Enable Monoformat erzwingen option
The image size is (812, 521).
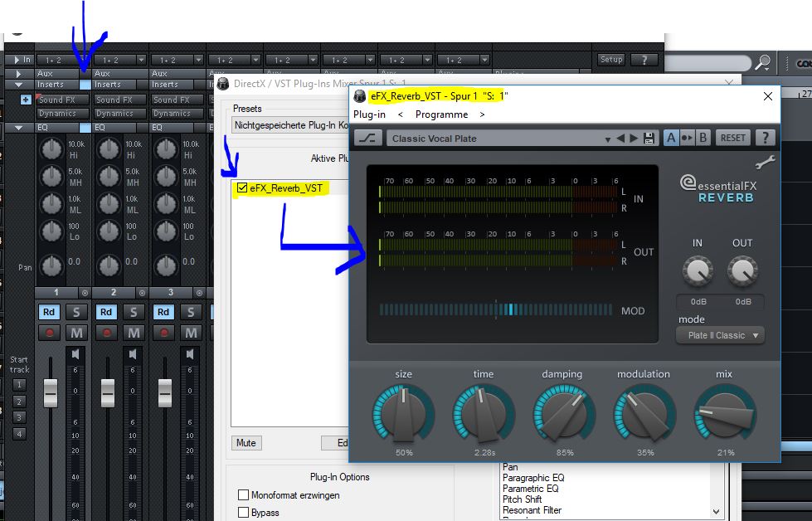point(243,495)
